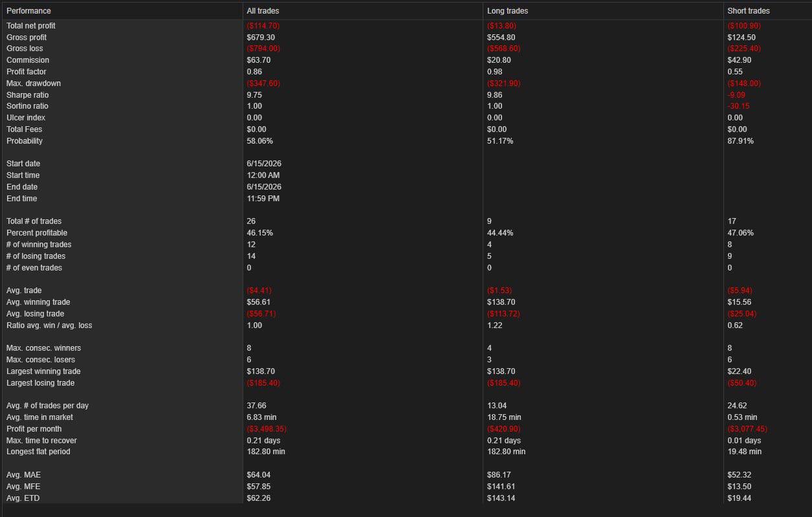This screenshot has height=517, width=812.
Task: Click Short trades longest flat period 19.48 min
Action: pos(745,452)
